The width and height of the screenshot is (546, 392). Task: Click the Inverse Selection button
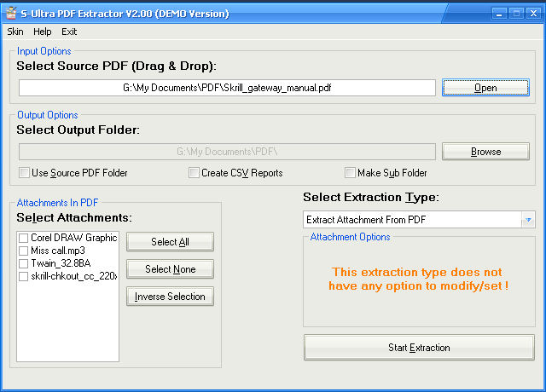click(x=170, y=297)
